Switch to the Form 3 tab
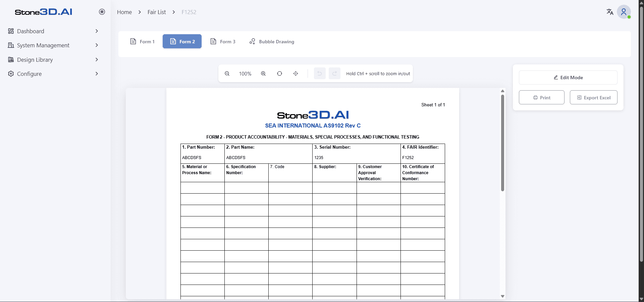Screen dimensions: 644x302 223,41
